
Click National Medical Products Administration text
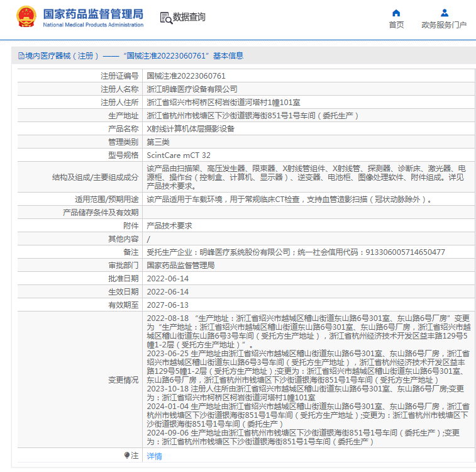click(93, 25)
